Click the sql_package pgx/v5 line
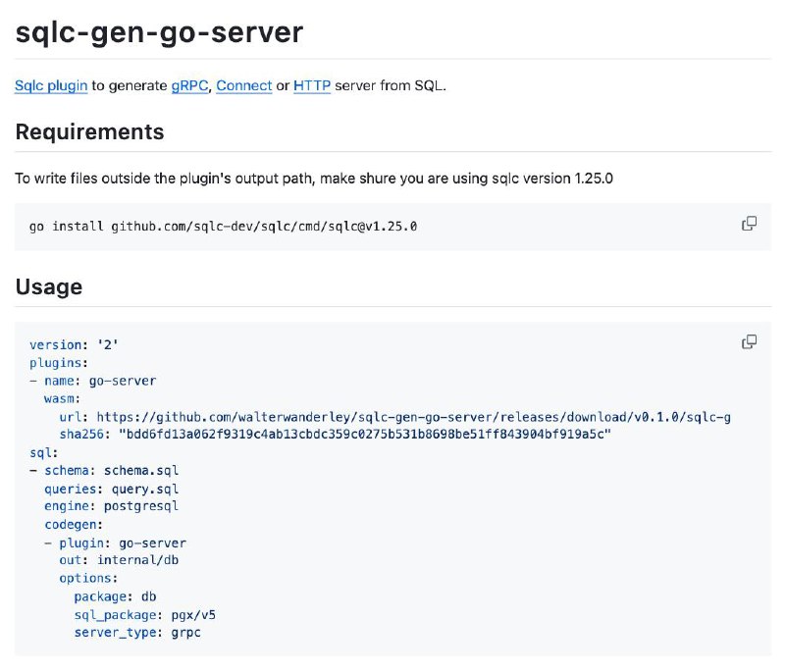The width and height of the screenshot is (785, 672). (144, 615)
